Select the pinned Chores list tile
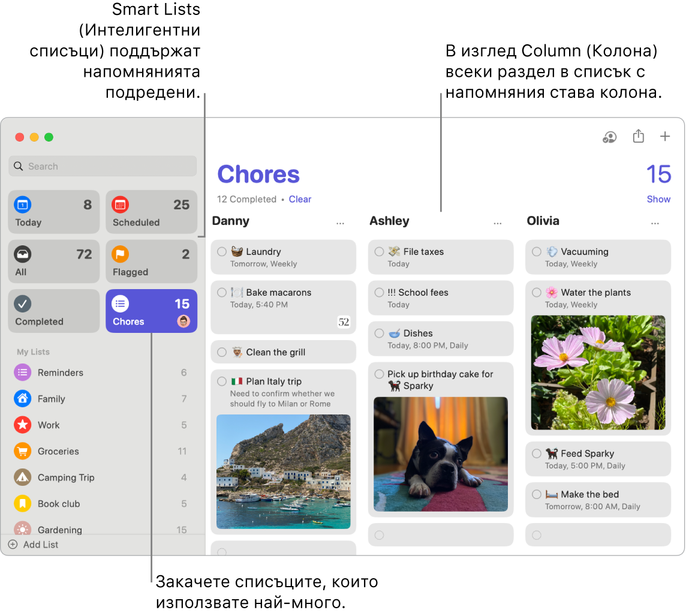The width and height of the screenshot is (686, 616). (x=151, y=311)
